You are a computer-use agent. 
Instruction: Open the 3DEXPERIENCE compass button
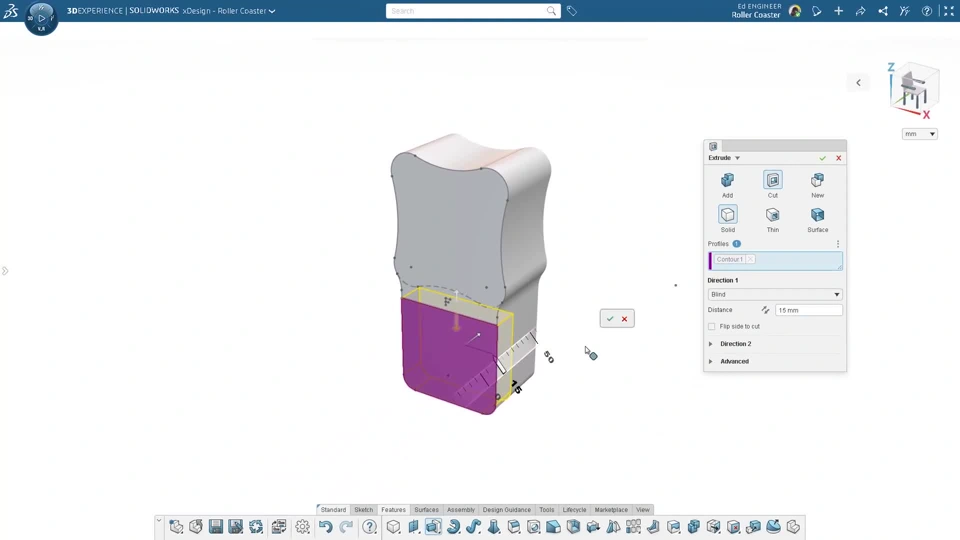41,18
